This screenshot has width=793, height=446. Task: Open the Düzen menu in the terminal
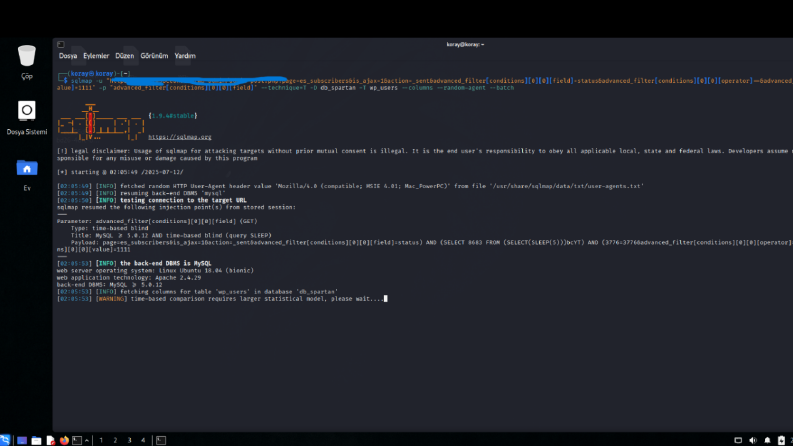(x=124, y=56)
